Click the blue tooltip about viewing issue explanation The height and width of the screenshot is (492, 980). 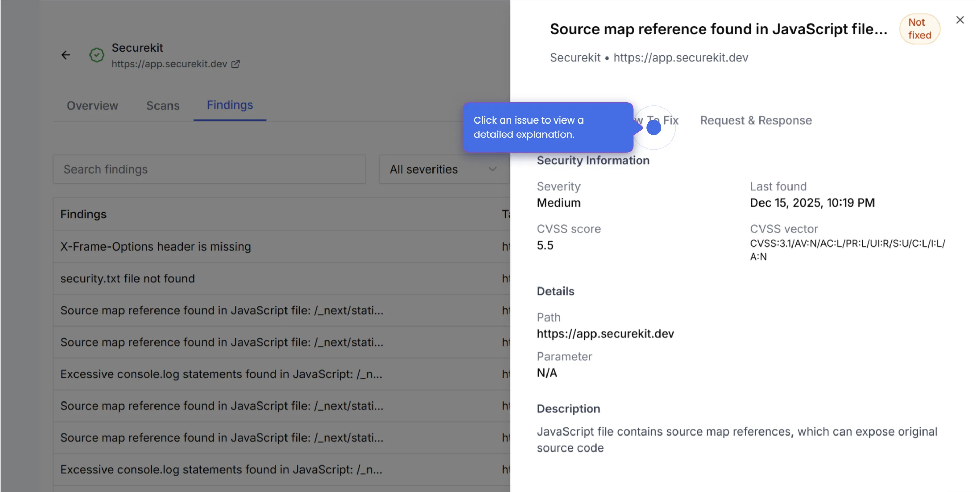point(548,128)
